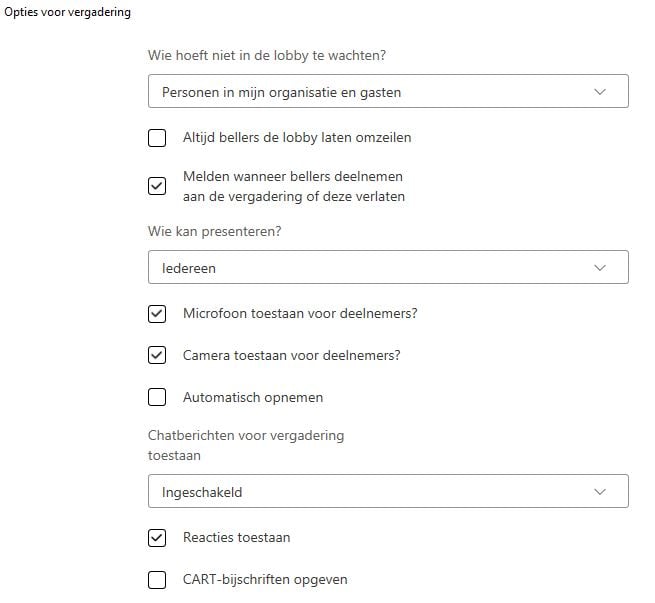Image resolution: width=655 pixels, height=603 pixels.
Task: Untick the 'Camera toestaan voor deelnemers?' checkbox
Action: (x=157, y=355)
